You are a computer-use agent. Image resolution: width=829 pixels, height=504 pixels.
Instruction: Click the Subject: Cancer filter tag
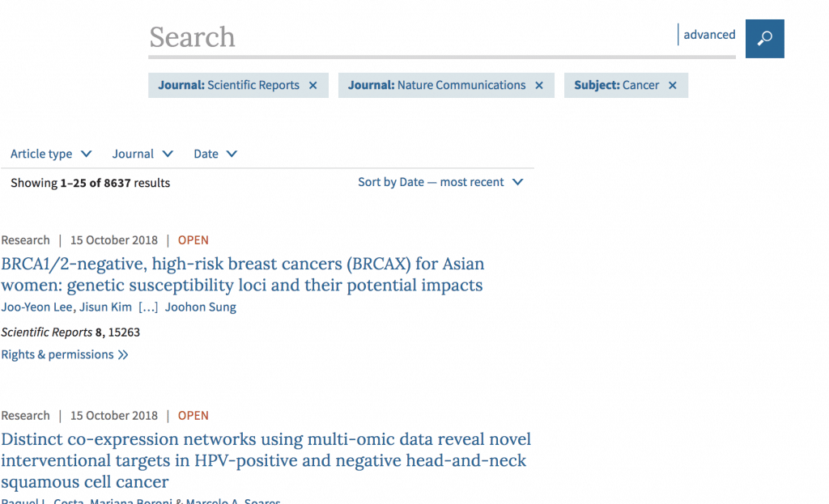click(x=626, y=85)
